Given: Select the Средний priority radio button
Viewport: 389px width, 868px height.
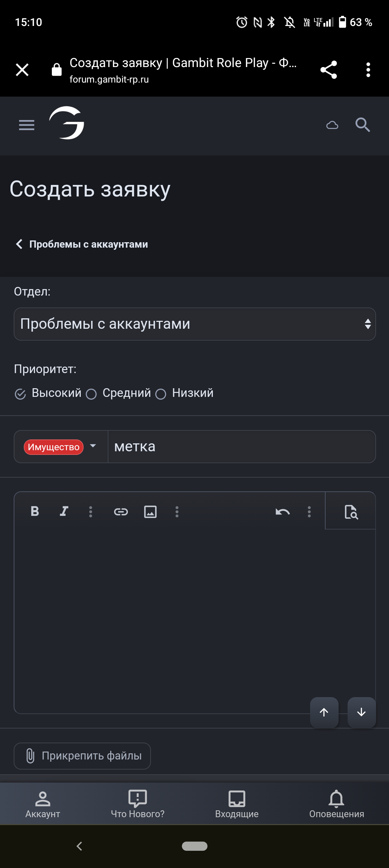Looking at the screenshot, I should click(x=91, y=394).
